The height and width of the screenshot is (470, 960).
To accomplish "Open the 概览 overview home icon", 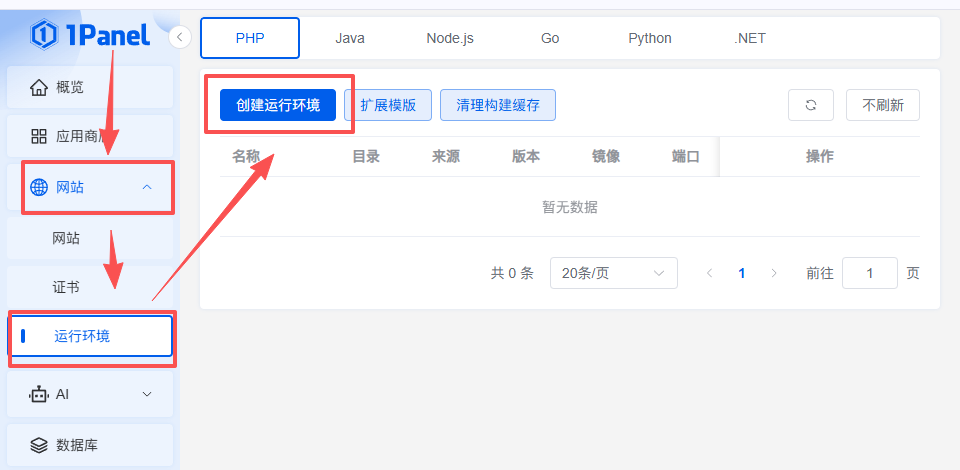I will pos(39,87).
